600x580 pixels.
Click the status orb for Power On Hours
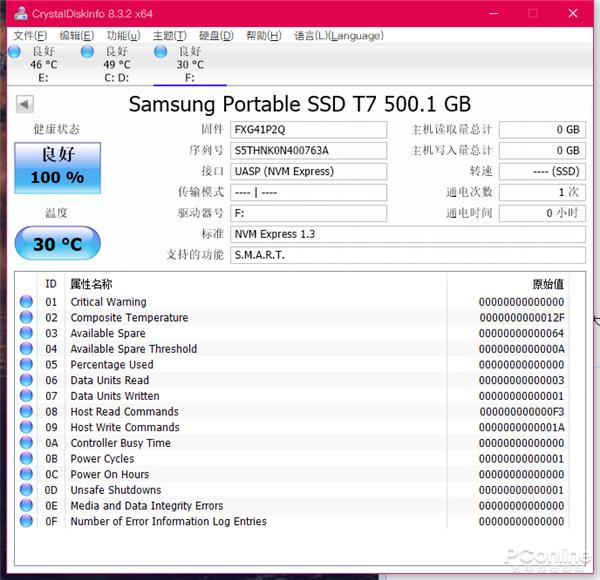[x=26, y=474]
